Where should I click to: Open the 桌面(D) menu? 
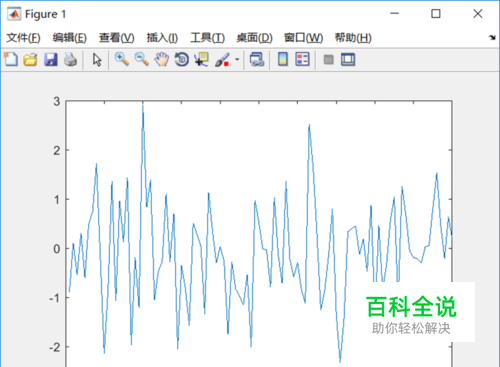click(254, 38)
